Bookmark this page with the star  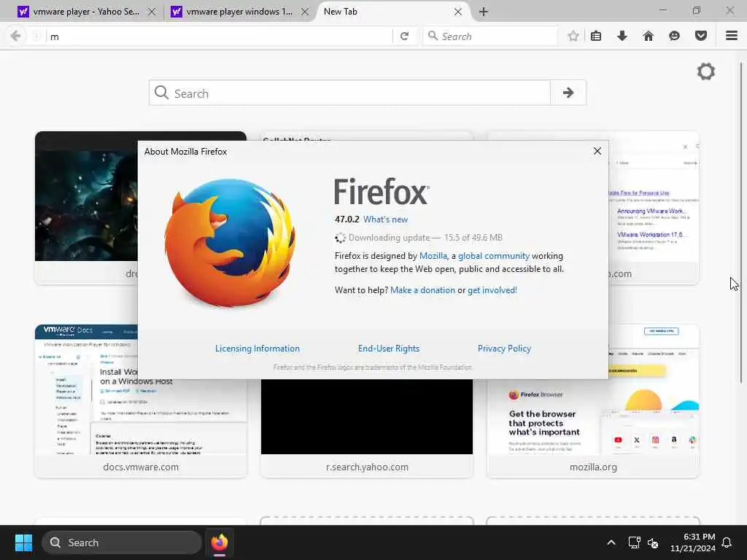[573, 36]
